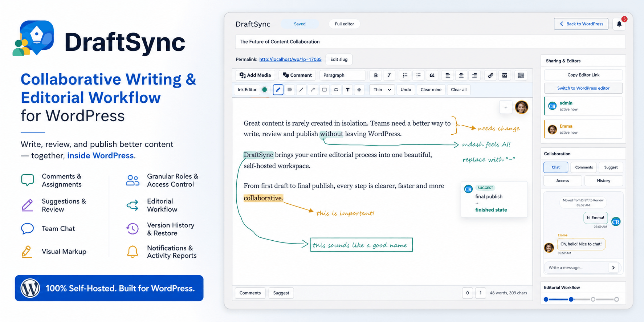This screenshot has width=644, height=322.
Task: Click the highlighted word collaborative
Action: tap(264, 198)
